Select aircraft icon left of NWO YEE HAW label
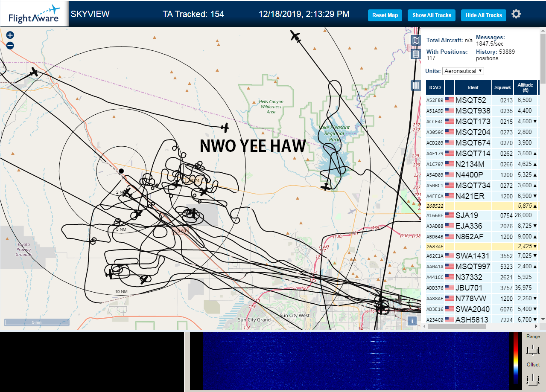546x392 pixels. [x=225, y=127]
